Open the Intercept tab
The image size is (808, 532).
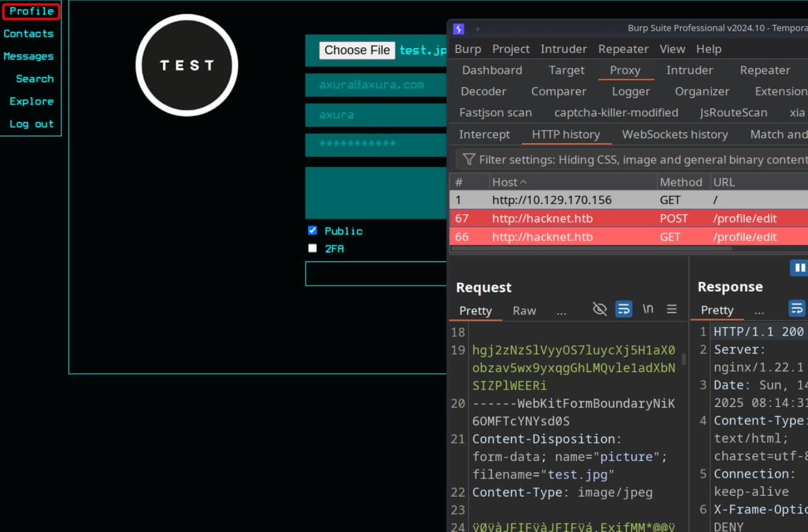coord(484,134)
